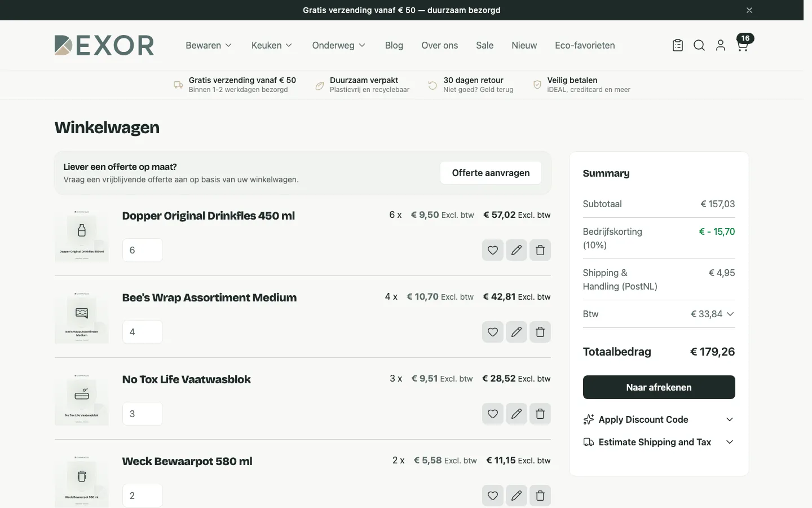
Task: Open the quick order clipboard icon
Action: 678,46
